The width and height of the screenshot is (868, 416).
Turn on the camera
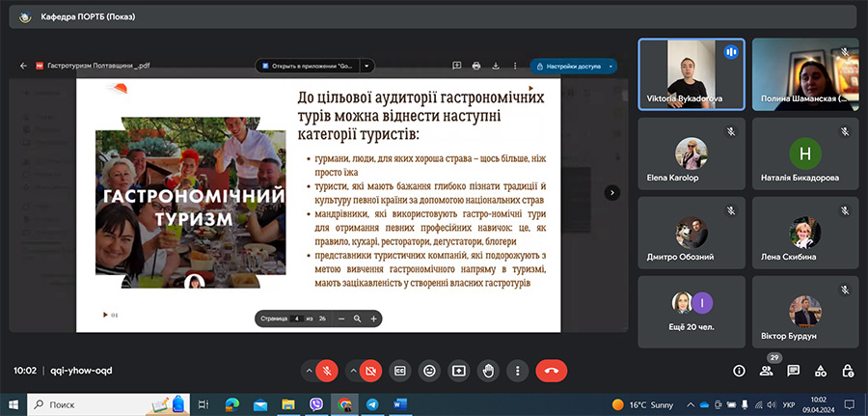(x=370, y=370)
